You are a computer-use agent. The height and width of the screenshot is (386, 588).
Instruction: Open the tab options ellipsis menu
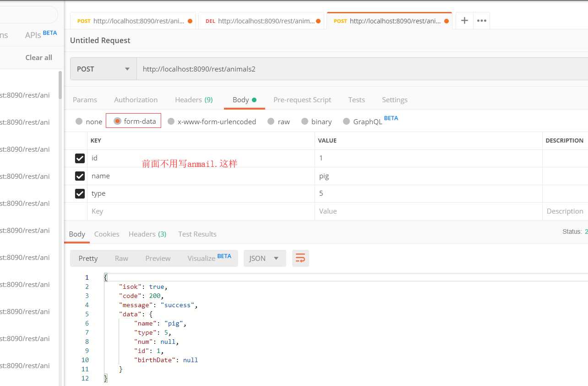click(x=481, y=21)
